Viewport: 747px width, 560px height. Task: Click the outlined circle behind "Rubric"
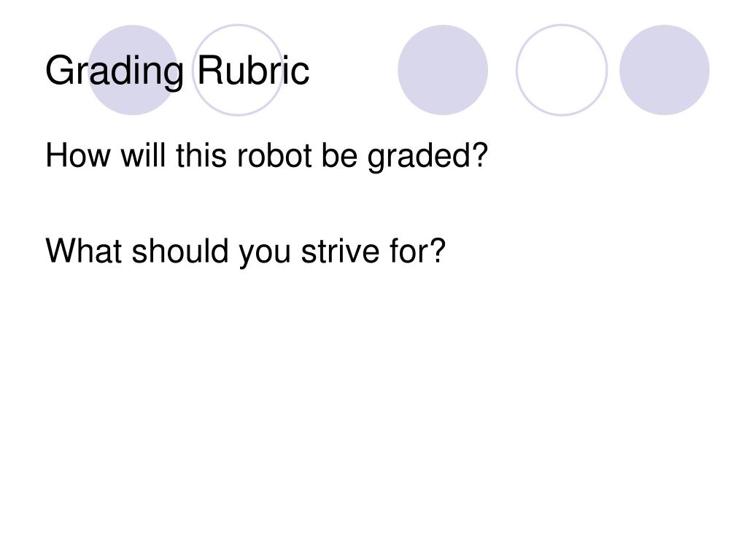tap(238, 70)
